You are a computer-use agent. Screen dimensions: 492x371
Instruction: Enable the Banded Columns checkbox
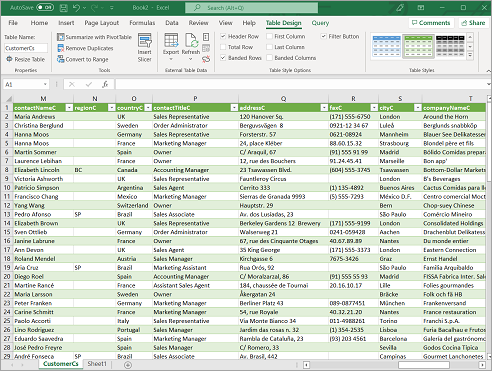pyautogui.click(x=269, y=58)
